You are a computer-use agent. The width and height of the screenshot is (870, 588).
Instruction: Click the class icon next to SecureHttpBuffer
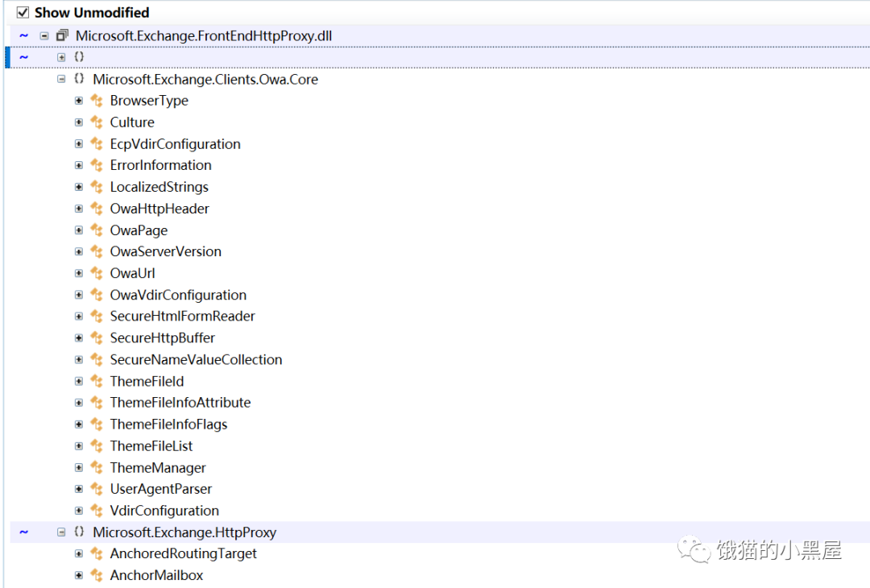point(97,337)
